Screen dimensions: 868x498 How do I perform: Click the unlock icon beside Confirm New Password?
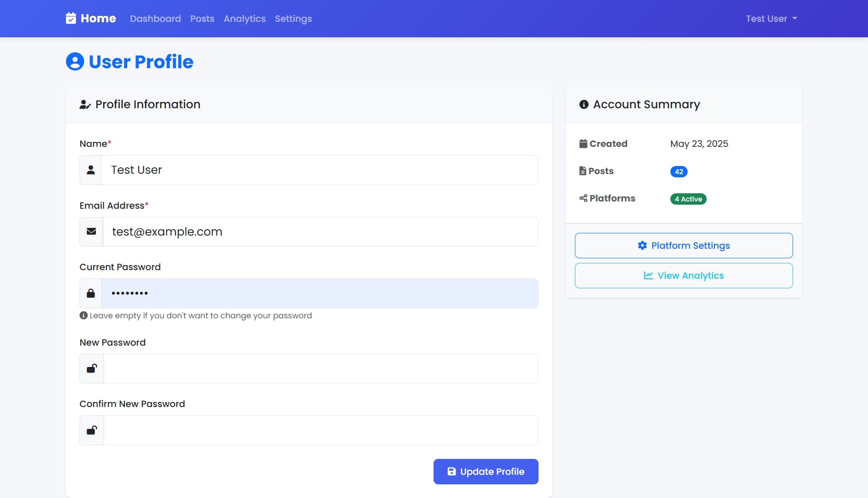click(x=91, y=430)
